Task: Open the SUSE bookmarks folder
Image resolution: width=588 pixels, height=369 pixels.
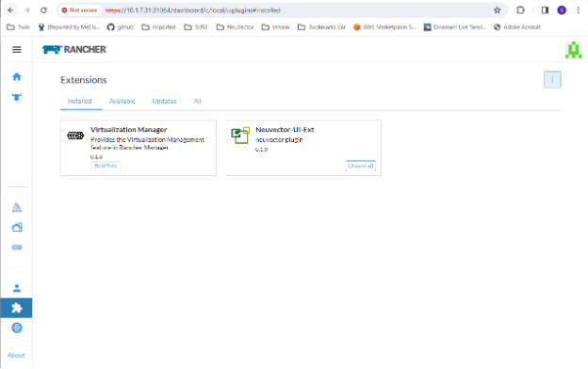Action: click(196, 27)
